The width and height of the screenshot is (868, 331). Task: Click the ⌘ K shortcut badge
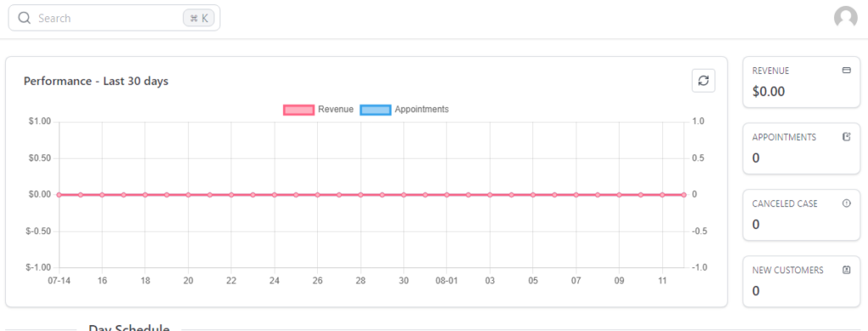pyautogui.click(x=198, y=19)
